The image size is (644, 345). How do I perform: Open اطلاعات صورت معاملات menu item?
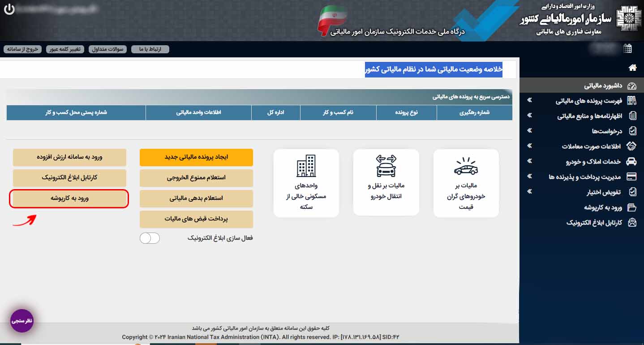click(x=592, y=147)
